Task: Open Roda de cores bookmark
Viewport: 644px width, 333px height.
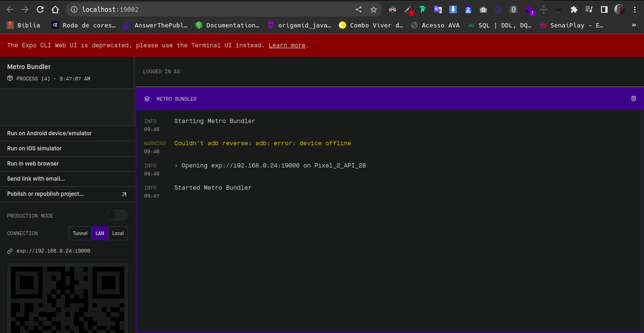Action: tap(84, 25)
